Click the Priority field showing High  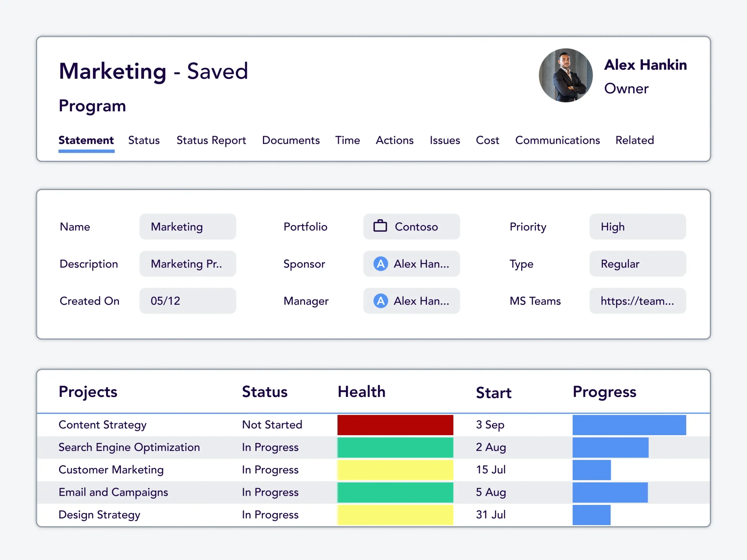(637, 227)
